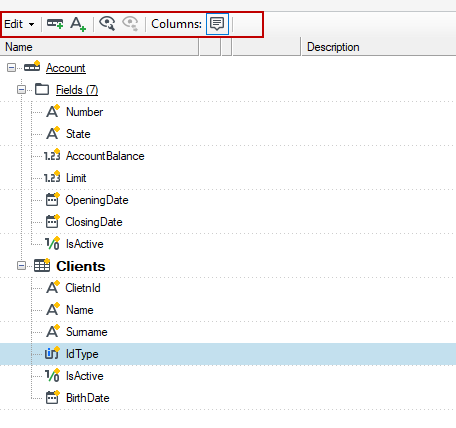The width and height of the screenshot is (456, 428).
Task: Click the Description column header
Action: click(379, 47)
